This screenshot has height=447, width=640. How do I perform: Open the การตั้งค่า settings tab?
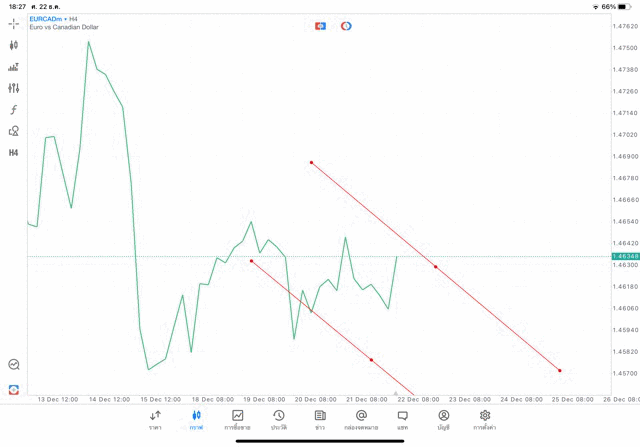[485, 419]
